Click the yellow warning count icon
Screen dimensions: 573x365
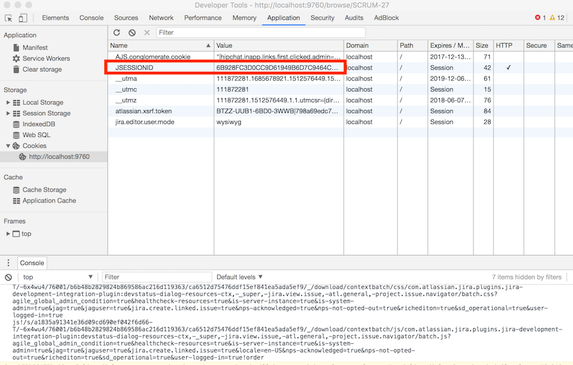tap(552, 18)
